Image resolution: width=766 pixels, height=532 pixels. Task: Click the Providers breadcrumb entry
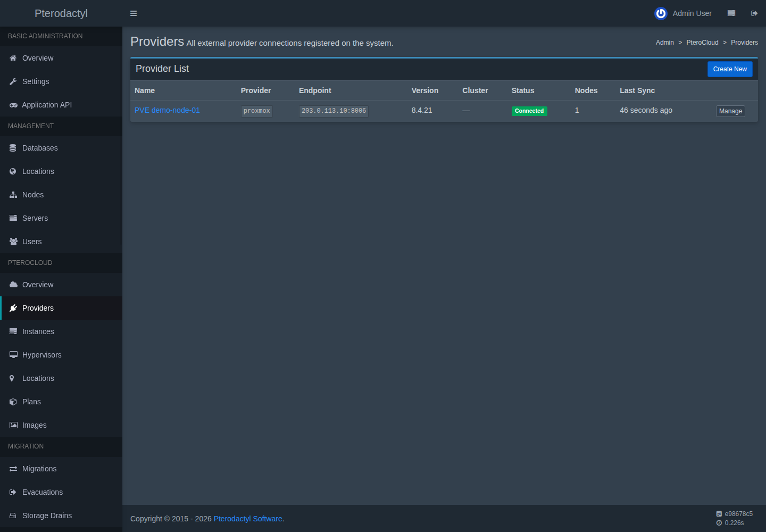pos(744,43)
